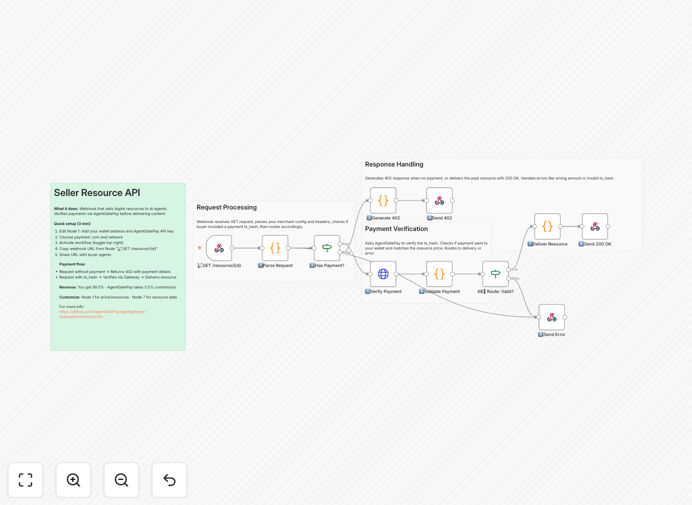Open the Route: Valid? switch node
Screen dimensions: 692x505
(495, 274)
